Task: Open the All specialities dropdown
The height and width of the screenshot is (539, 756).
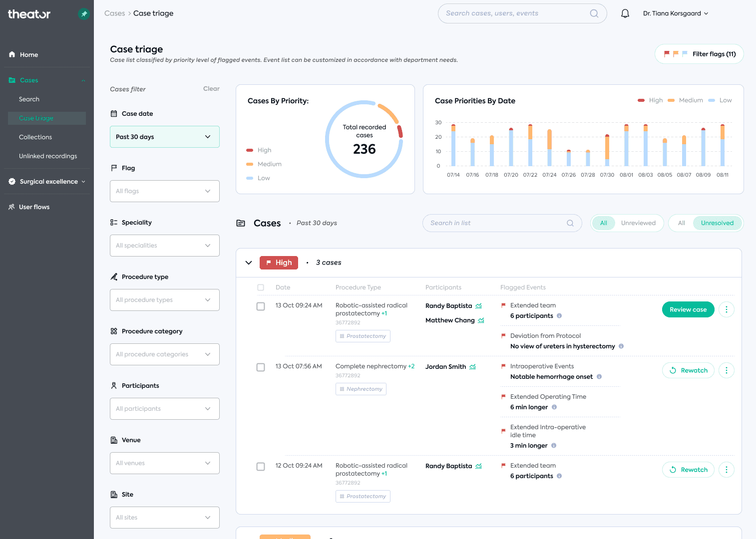Action: pyautogui.click(x=165, y=246)
